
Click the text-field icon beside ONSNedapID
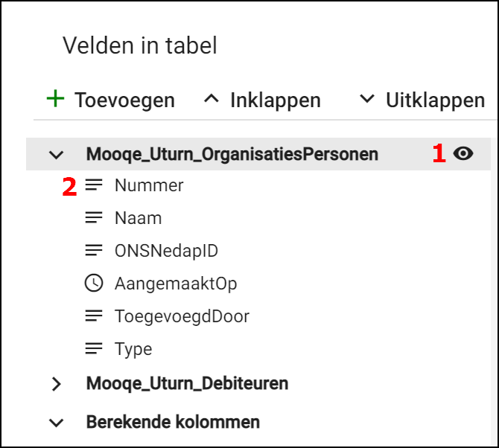click(94, 251)
